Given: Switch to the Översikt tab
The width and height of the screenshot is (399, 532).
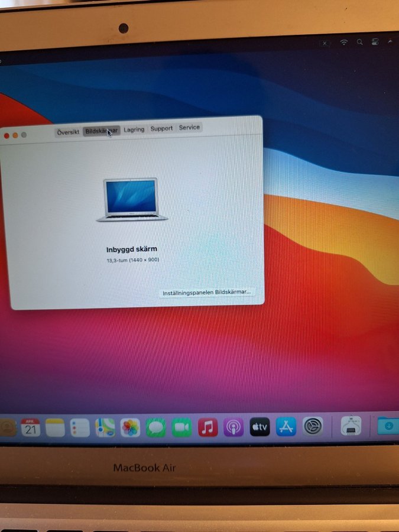Looking at the screenshot, I should (x=68, y=132).
